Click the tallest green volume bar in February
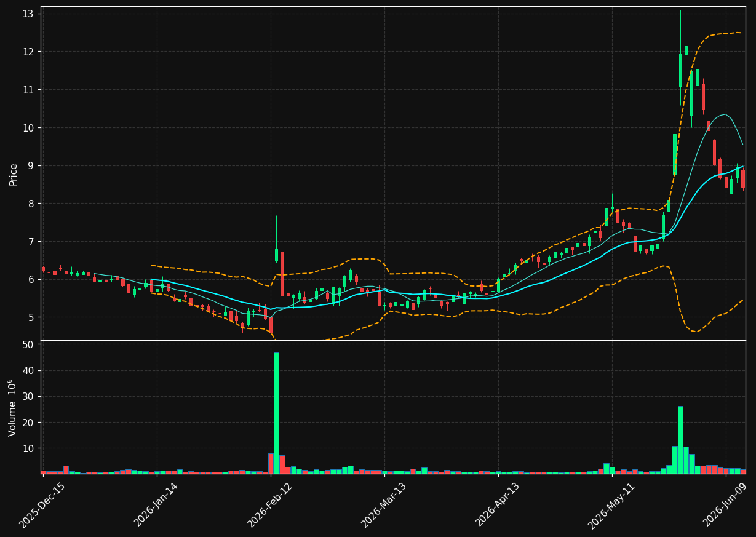The width and height of the screenshot is (756, 537). coord(276,413)
